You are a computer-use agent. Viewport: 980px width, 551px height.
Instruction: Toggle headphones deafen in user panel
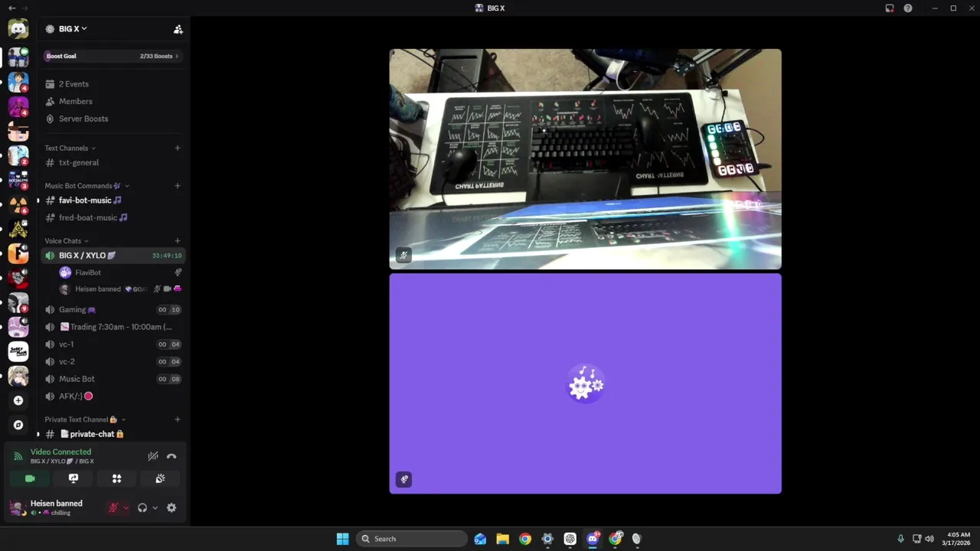142,507
